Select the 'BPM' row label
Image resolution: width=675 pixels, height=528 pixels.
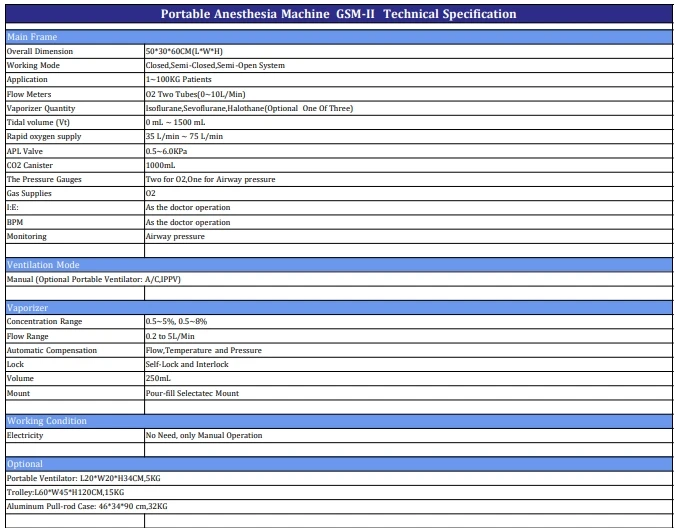pos(15,222)
